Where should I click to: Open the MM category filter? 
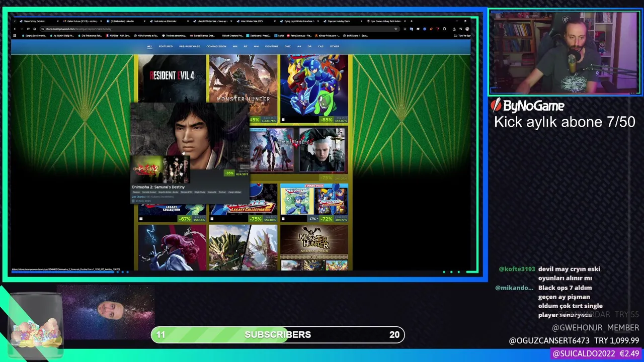(x=256, y=46)
